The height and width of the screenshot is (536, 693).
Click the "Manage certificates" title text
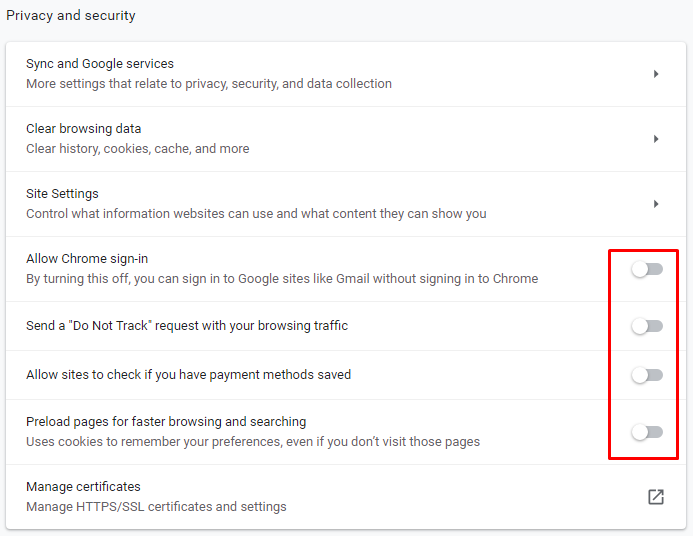(x=84, y=487)
